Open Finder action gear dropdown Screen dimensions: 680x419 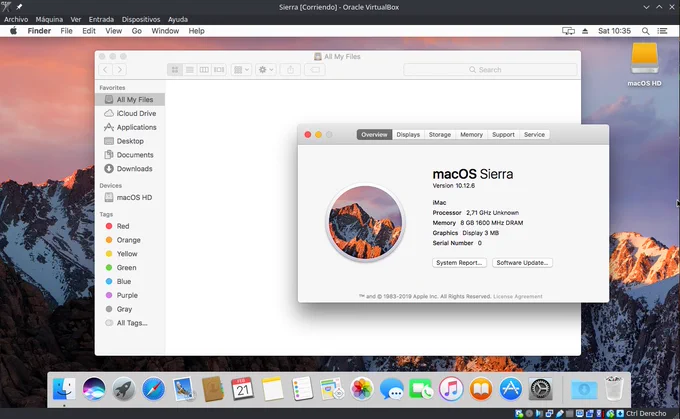266,69
